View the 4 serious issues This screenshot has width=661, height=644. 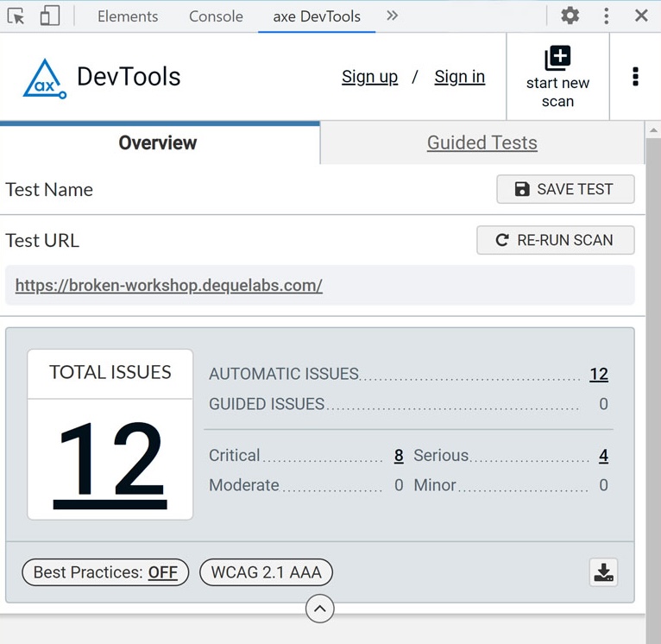603,456
